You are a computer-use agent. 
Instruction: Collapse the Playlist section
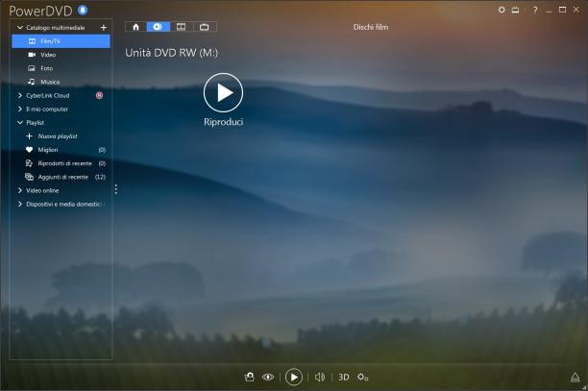(20, 123)
